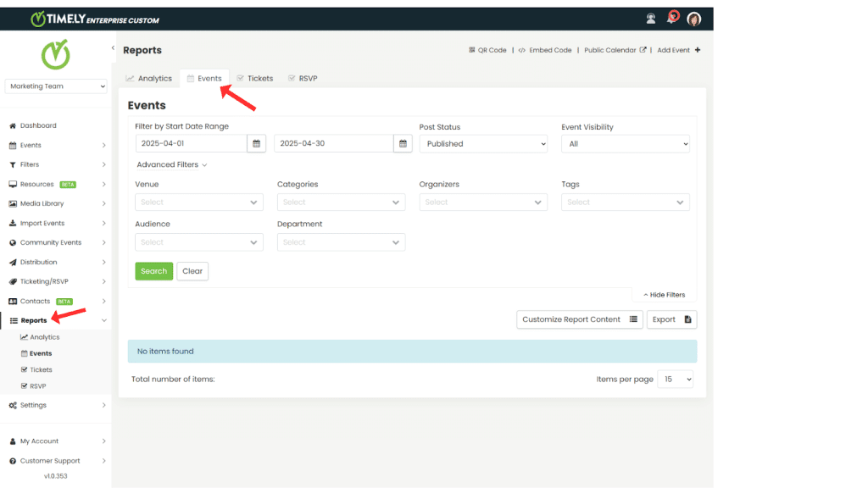Export the events report
This screenshot has height=488, width=868.
tap(670, 319)
